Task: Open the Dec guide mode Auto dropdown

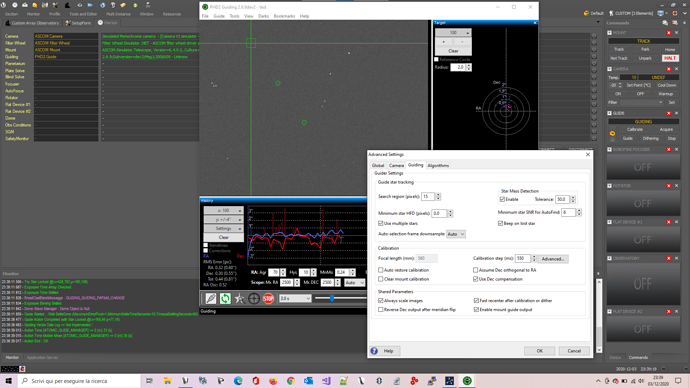Action: point(354,282)
